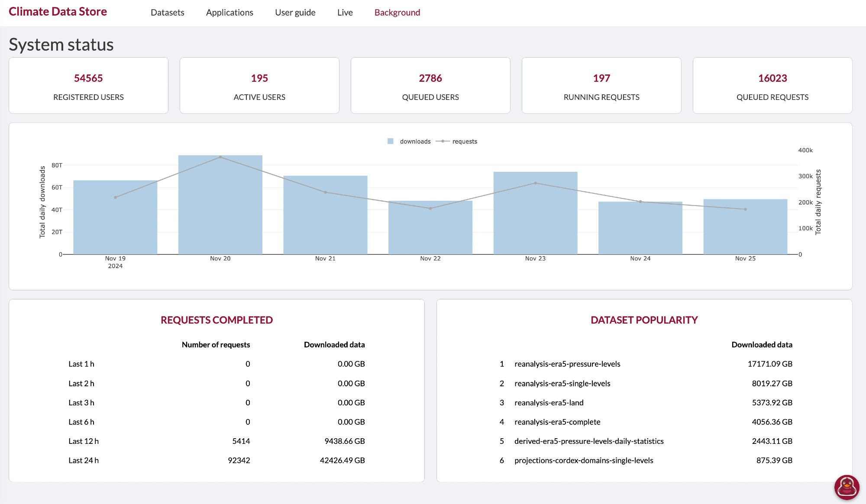
Task: Click the DATASET POPULARITY title
Action: 644,320
